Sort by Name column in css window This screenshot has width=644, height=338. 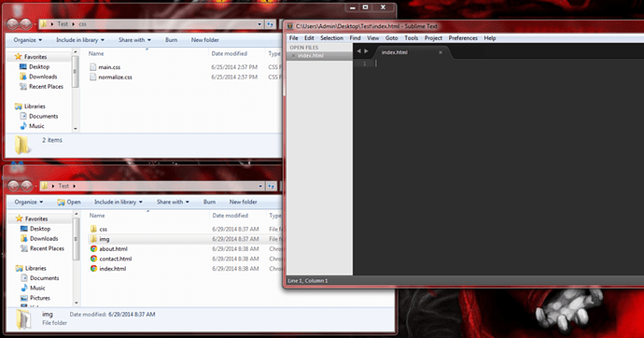click(x=96, y=54)
